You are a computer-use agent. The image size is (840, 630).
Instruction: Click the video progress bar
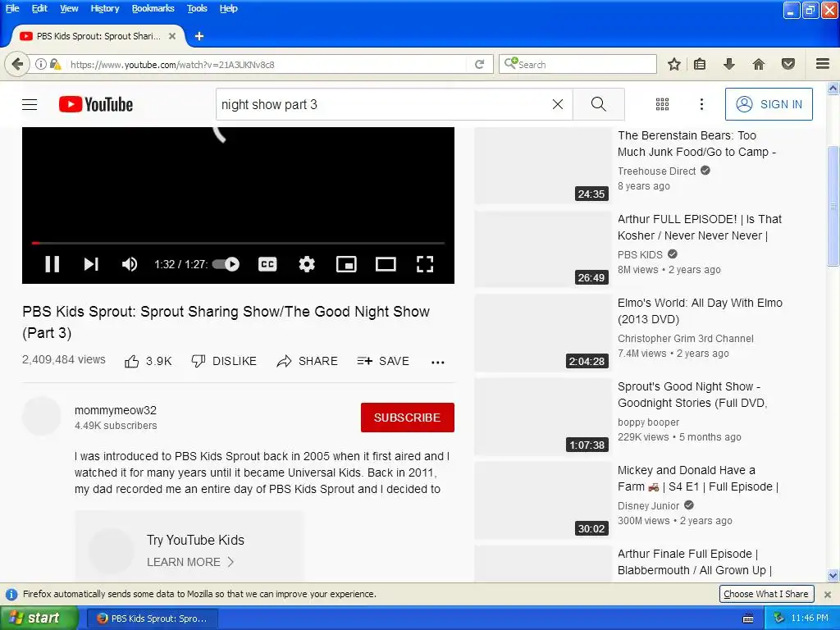238,243
